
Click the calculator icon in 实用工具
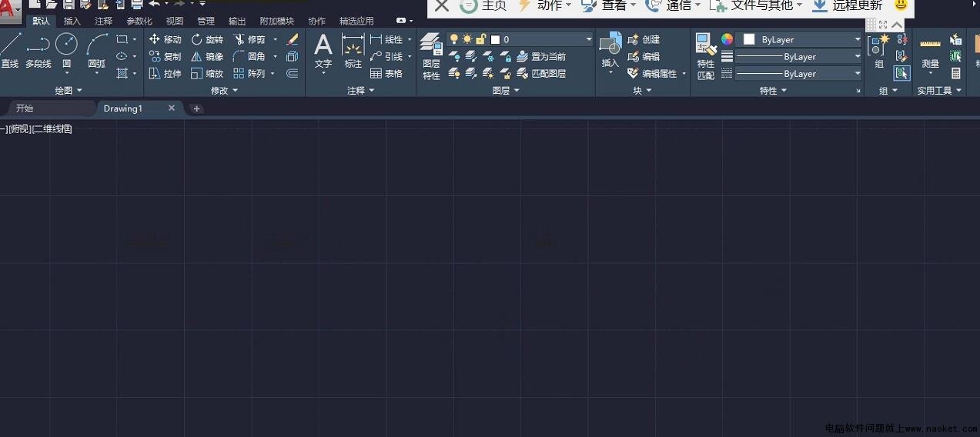click(955, 74)
